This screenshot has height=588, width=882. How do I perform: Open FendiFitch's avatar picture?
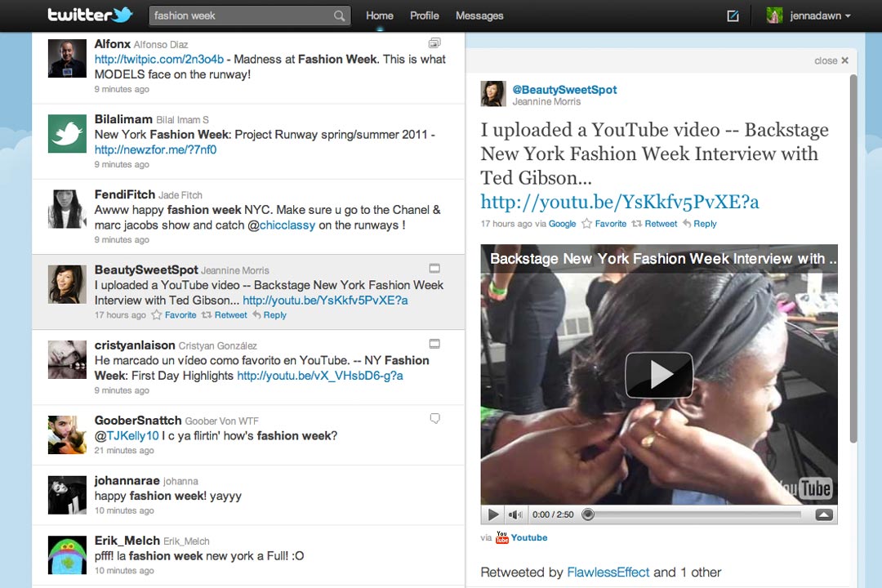67,209
